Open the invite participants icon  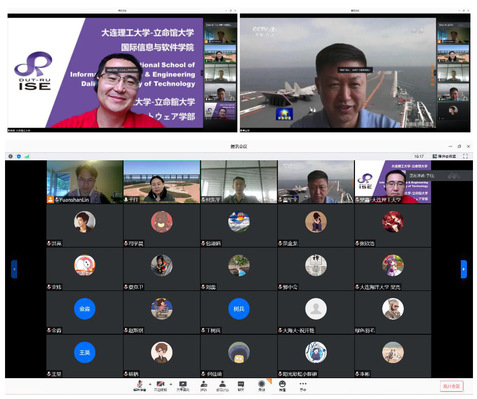click(x=204, y=385)
